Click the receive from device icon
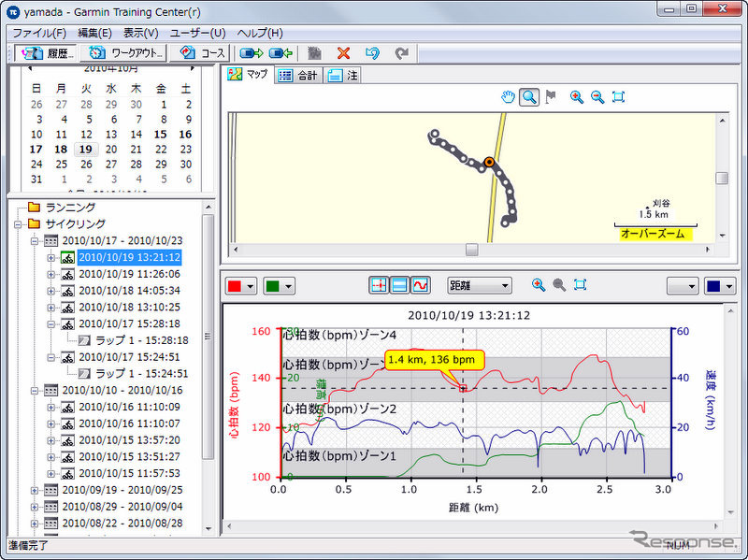The height and width of the screenshot is (560, 748). coord(280,53)
